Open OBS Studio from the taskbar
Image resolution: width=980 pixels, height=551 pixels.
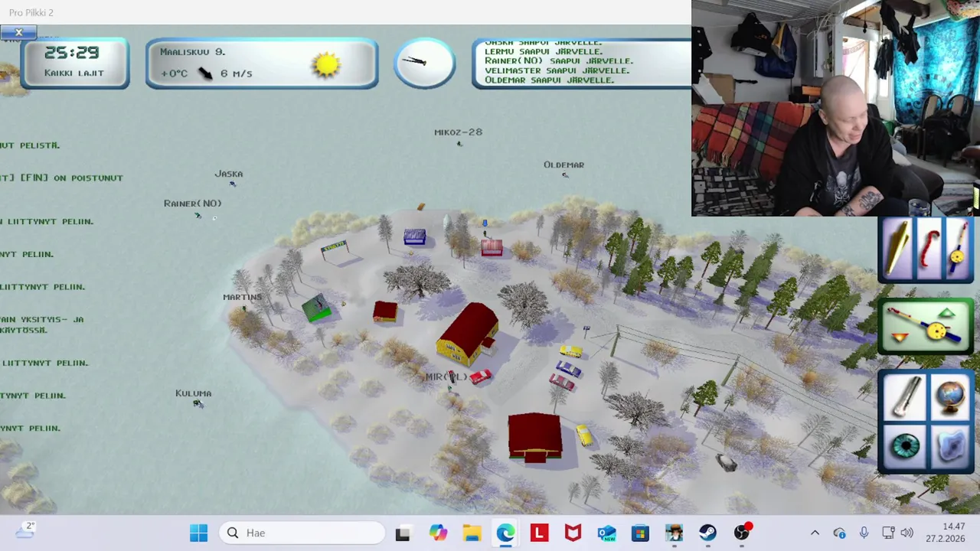click(x=742, y=533)
